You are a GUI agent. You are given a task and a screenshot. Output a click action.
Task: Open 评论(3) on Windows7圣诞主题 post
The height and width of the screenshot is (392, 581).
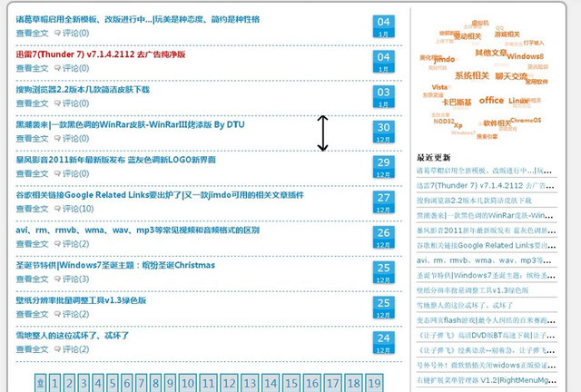(72, 279)
